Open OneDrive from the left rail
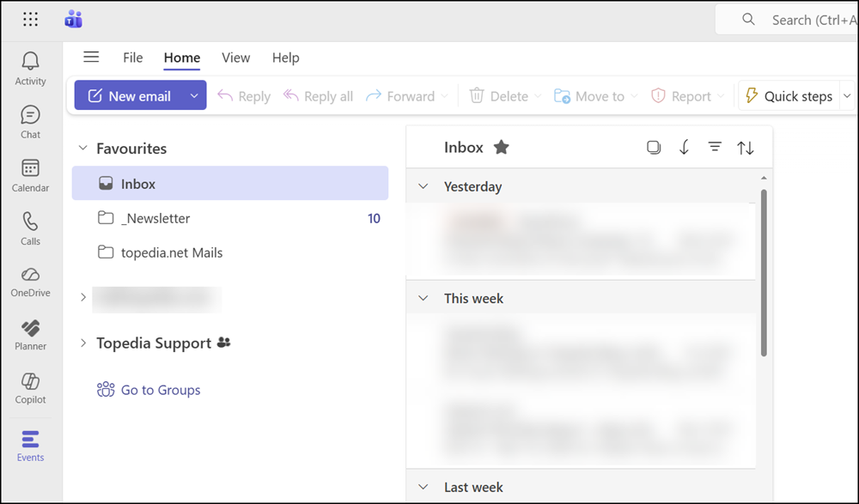Screen dimensions: 859x504 click(30, 279)
